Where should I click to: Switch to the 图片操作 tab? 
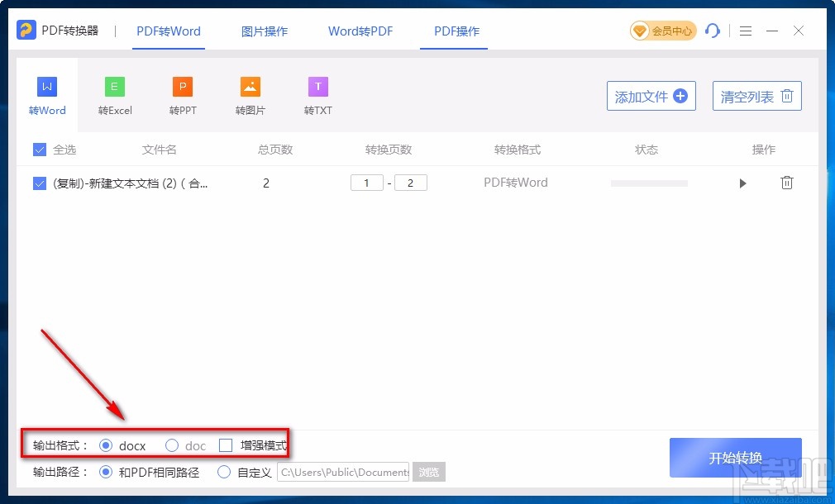[x=264, y=31]
